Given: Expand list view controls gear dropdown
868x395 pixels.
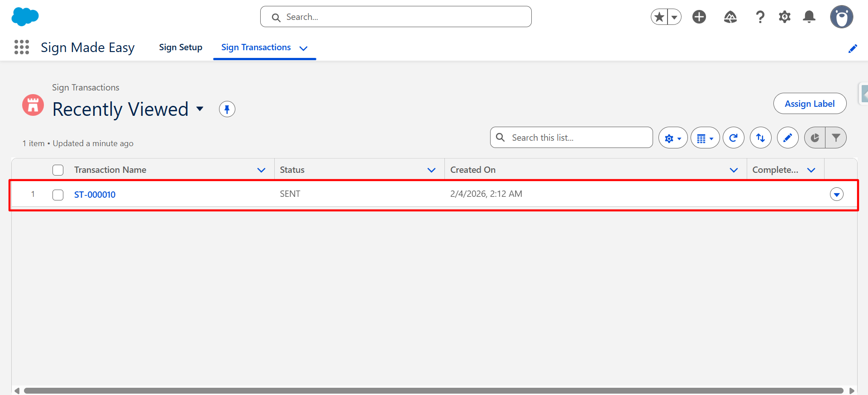Looking at the screenshot, I should click(x=672, y=138).
